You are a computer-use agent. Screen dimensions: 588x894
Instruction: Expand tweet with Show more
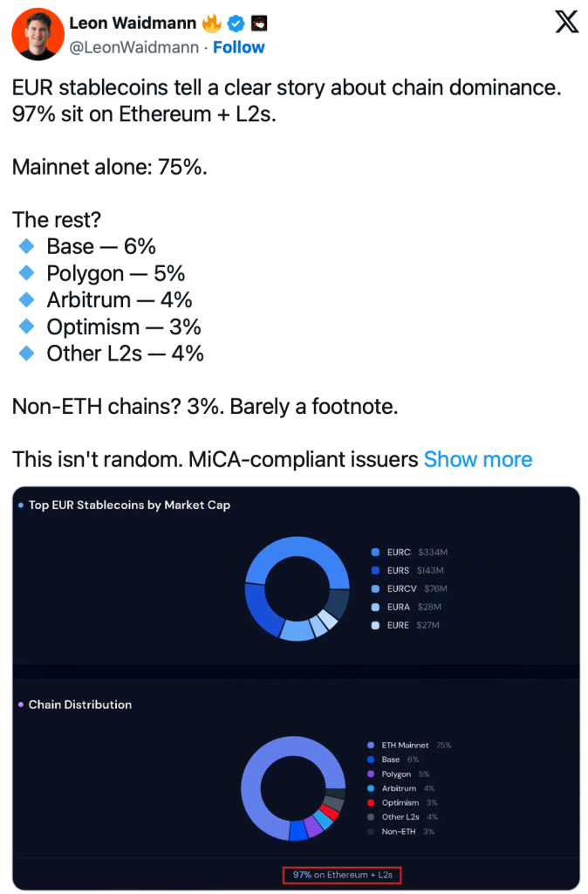point(478,459)
